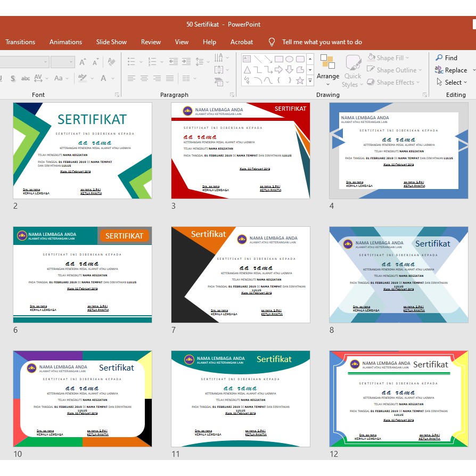Open Tell me what you want lightbulb

(272, 42)
